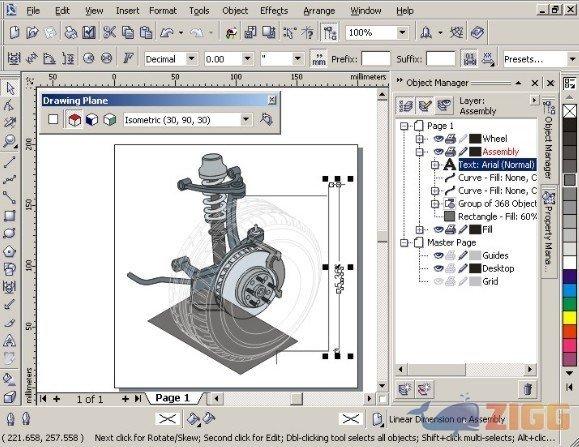
Task: Select the Text tool in toolbox
Action: click(9, 340)
